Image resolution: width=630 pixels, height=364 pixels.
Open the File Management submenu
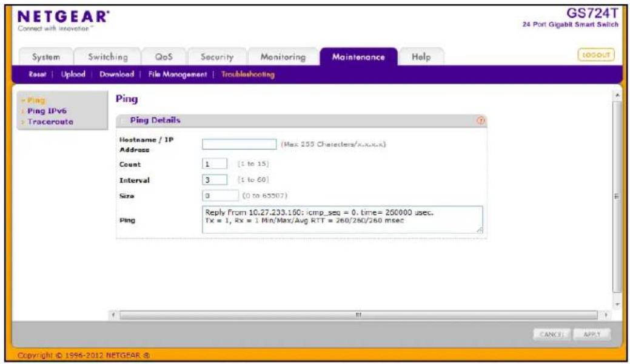coord(178,74)
